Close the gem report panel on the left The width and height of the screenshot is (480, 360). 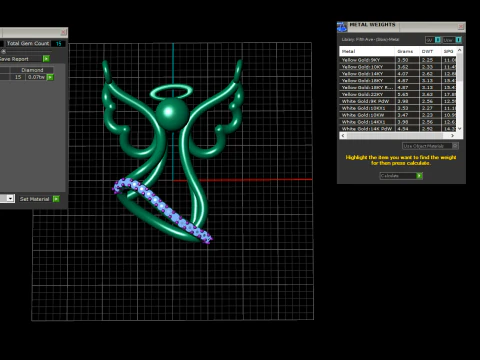tap(64, 32)
